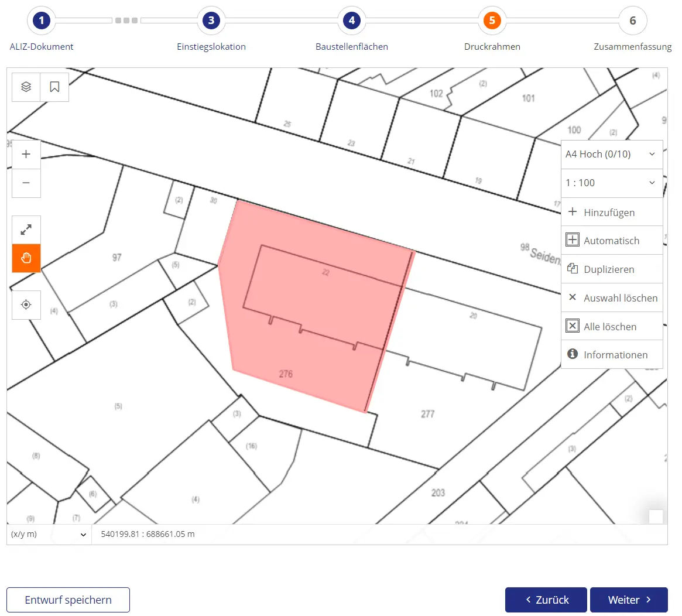This screenshot has height=616, width=682.
Task: Proceed by clicking Weiter
Action: [629, 600]
